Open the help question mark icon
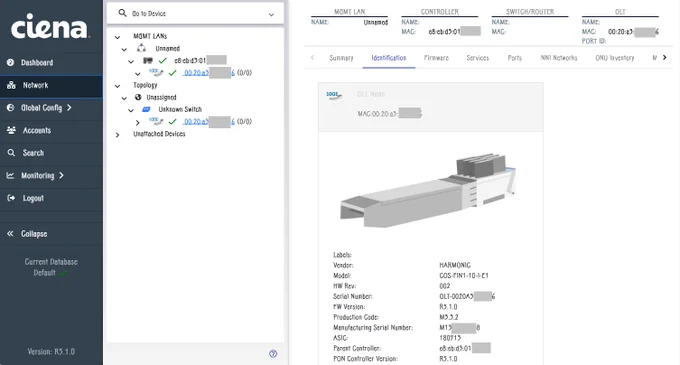Viewport: 680px width, 365px height. click(273, 354)
